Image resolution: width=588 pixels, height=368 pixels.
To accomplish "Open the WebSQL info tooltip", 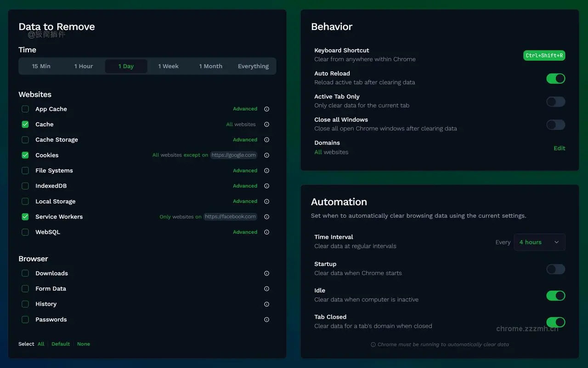I will pos(266,232).
